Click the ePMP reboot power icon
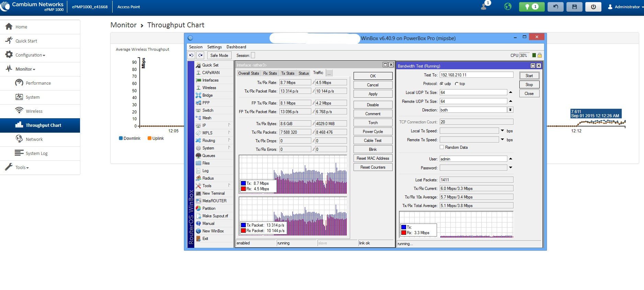Image resolution: width=644 pixels, height=290 pixels. pos(593,7)
